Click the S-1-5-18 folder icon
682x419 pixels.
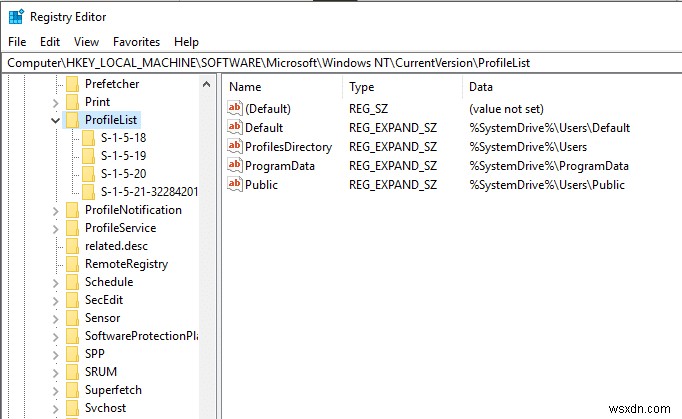[x=88, y=138]
